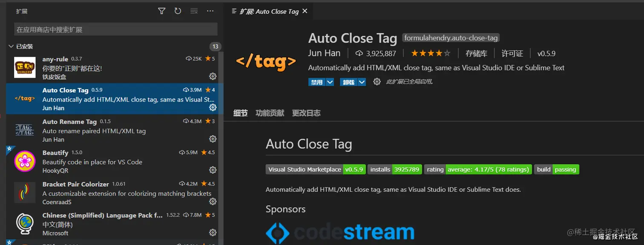The image size is (644, 245).
Task: Expand the 禁用 dropdown arrow
Action: click(330, 82)
